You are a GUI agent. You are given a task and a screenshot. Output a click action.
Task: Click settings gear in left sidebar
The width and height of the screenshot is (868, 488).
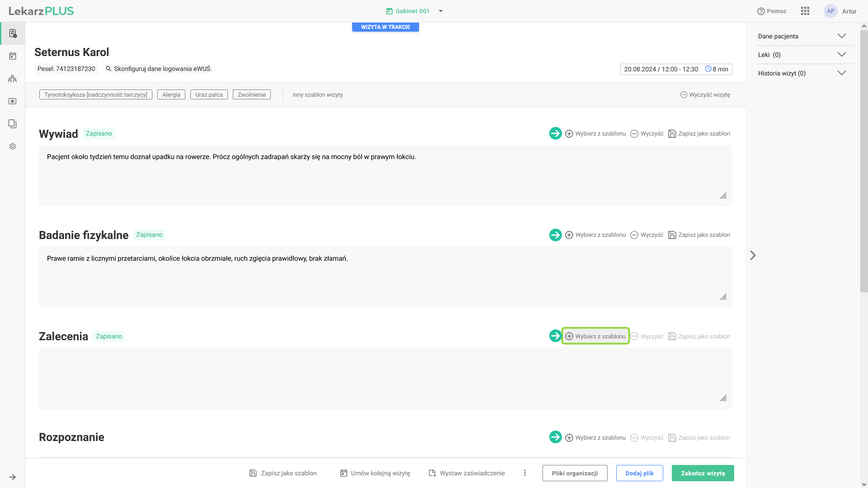[x=13, y=146]
